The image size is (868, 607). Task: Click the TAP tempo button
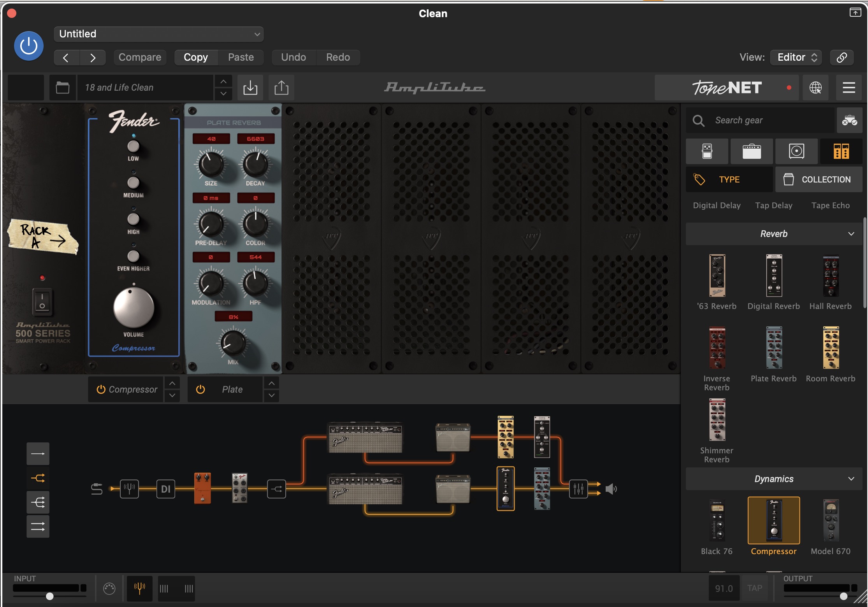(x=754, y=588)
